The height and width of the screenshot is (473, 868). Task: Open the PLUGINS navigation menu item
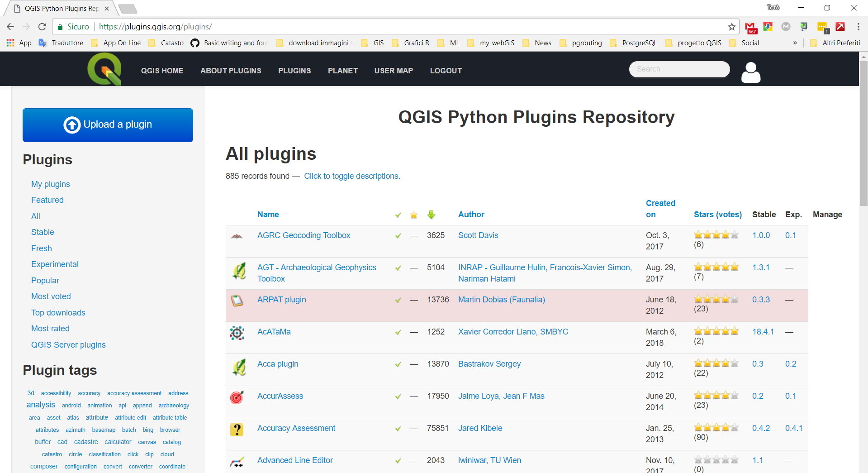coord(294,71)
